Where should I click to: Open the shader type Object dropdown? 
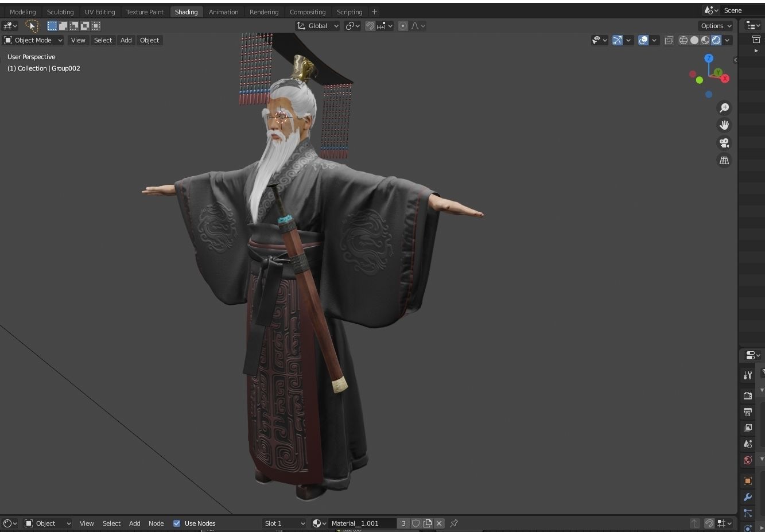[x=48, y=523]
